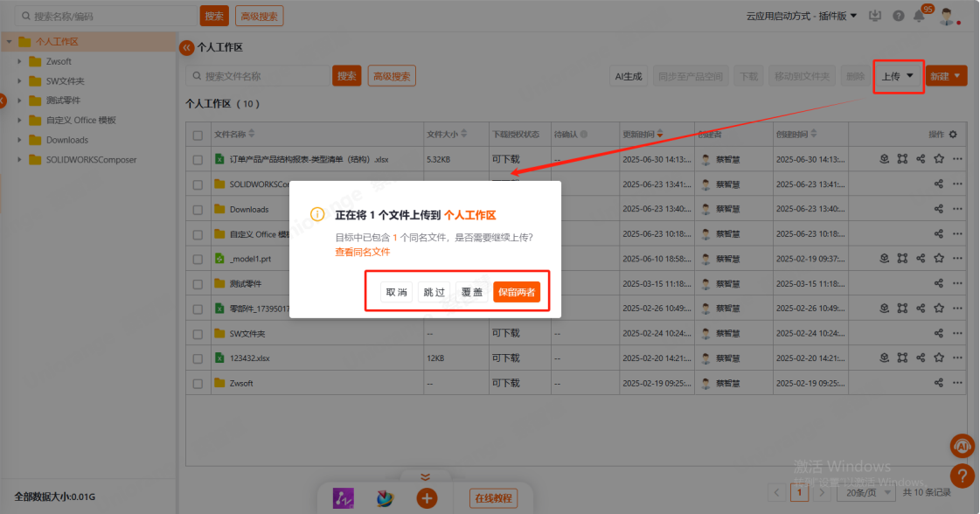Tick checkbox for SOLIDWORKSComposer table row
Viewport: 980px width, 514px height.
point(198,185)
